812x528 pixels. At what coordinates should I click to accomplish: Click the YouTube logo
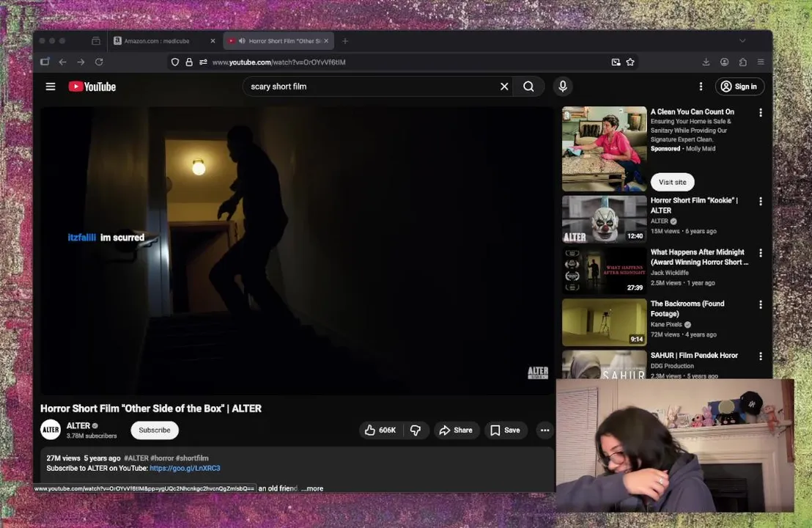92,87
